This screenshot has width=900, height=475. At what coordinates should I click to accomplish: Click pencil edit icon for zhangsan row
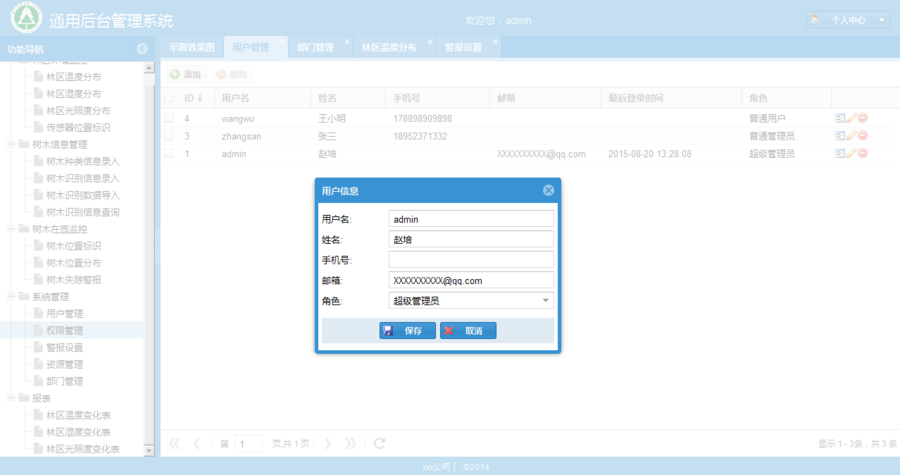[851, 136]
